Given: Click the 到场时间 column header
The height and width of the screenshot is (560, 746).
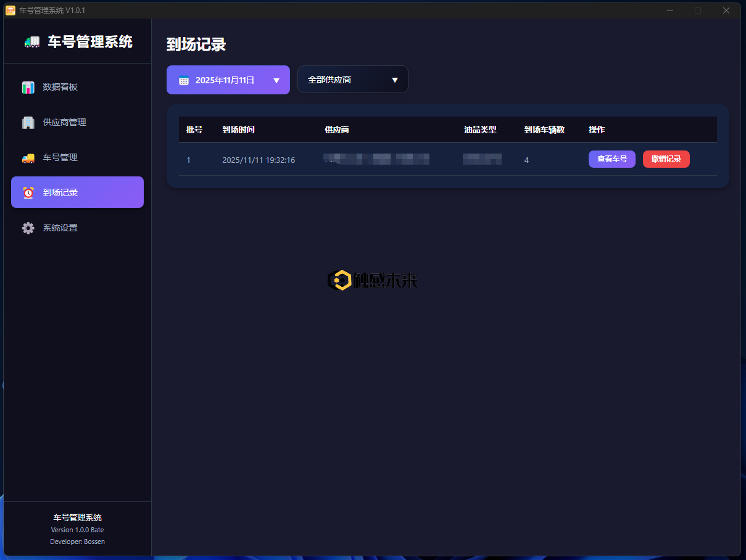Looking at the screenshot, I should [x=238, y=130].
